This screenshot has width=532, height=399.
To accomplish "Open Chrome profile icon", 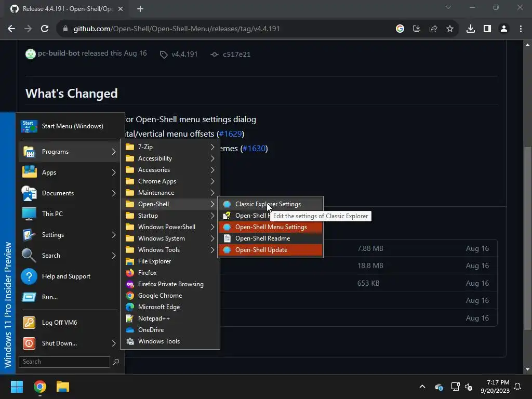I will [504, 29].
